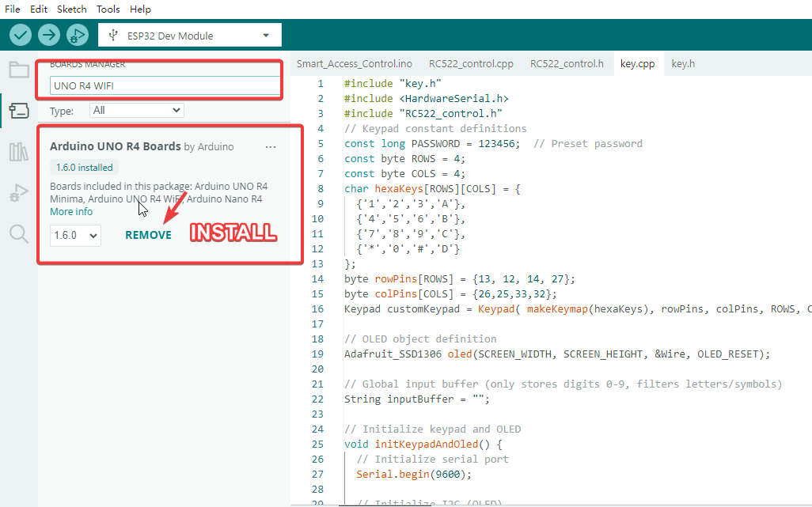Screen dimensions: 812x507
Task: Click the Arduino UNO R4 Boards title
Action: (x=115, y=146)
